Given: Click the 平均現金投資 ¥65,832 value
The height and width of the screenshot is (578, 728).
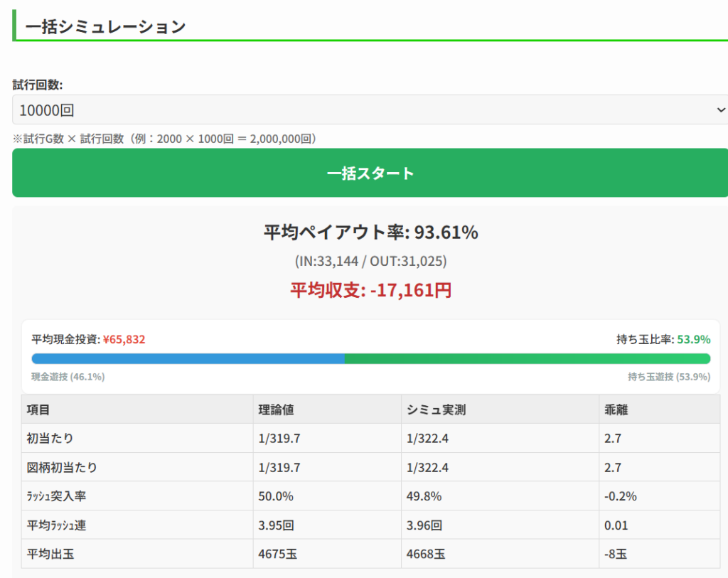Looking at the screenshot, I should click(x=124, y=340).
